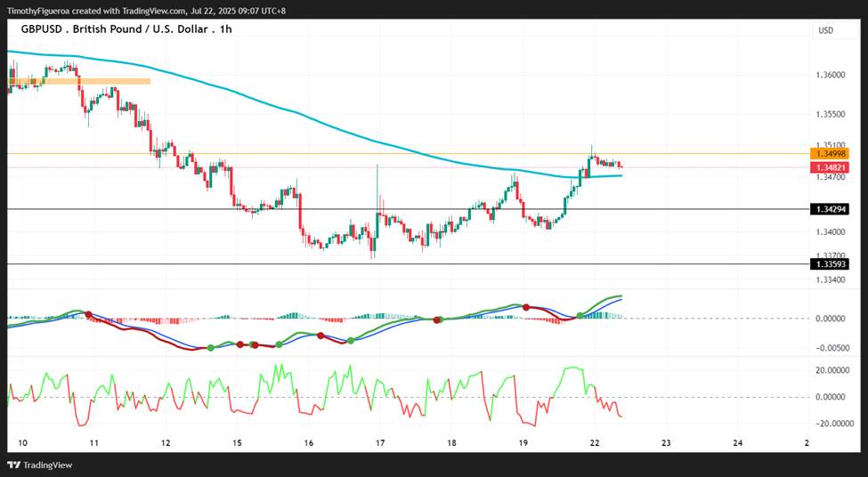
Task: Click date label 11 on time axis
Action: (94, 443)
